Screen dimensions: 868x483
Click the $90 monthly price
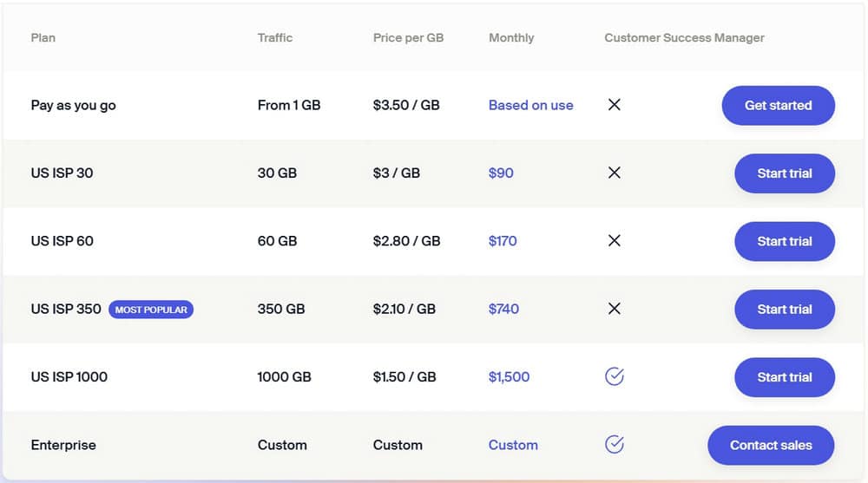501,173
